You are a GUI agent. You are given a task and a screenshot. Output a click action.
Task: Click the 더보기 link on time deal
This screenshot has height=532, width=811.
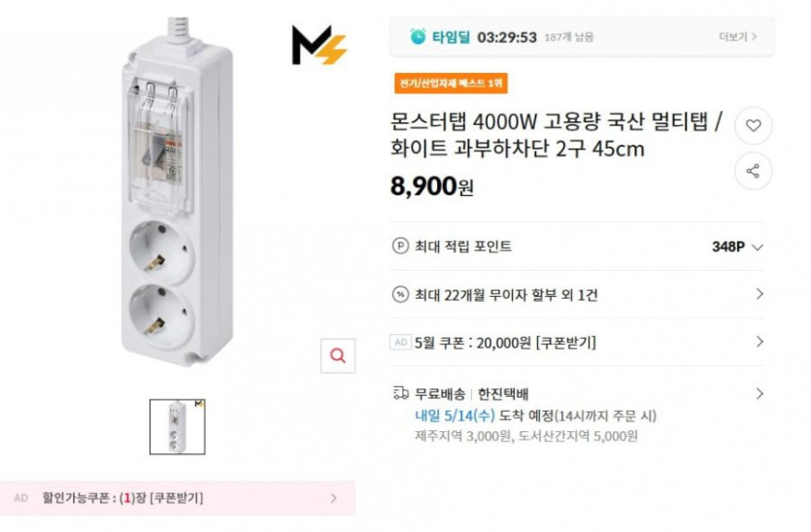pos(737,37)
